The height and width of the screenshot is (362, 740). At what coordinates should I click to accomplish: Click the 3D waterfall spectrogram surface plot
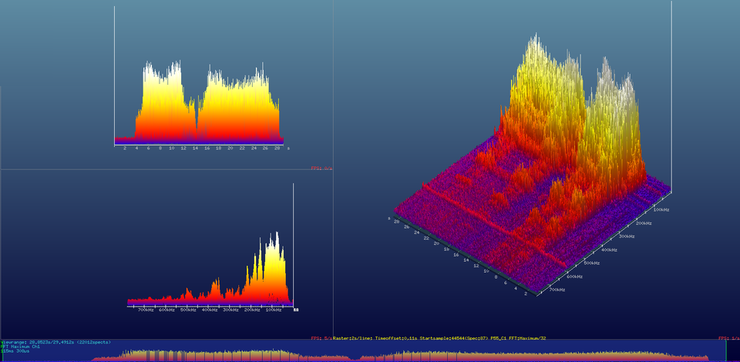(x=532, y=165)
